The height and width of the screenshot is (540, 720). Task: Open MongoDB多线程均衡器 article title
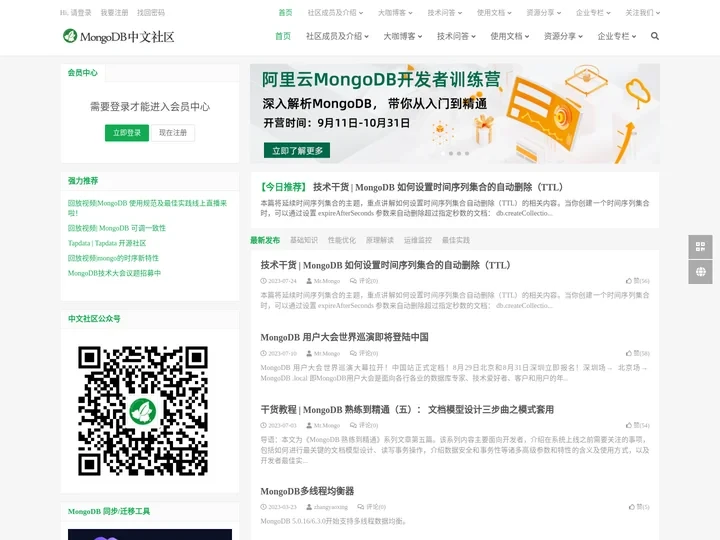pyautogui.click(x=307, y=491)
